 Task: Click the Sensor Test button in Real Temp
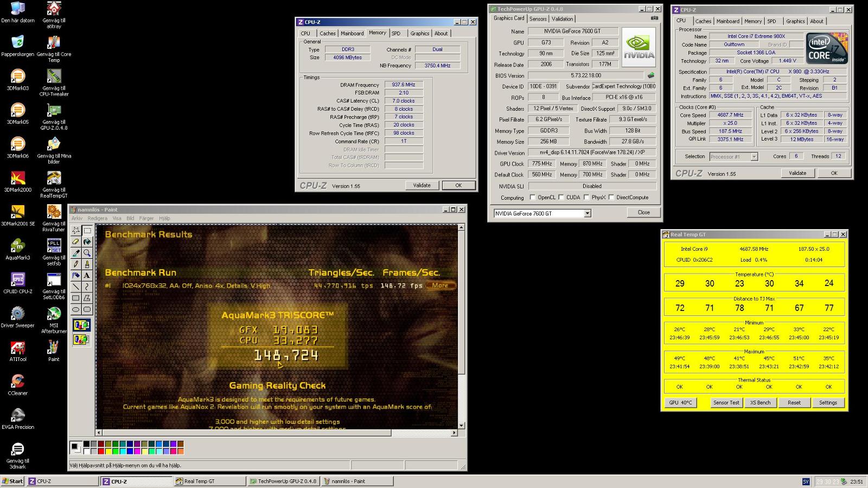[726, 403]
